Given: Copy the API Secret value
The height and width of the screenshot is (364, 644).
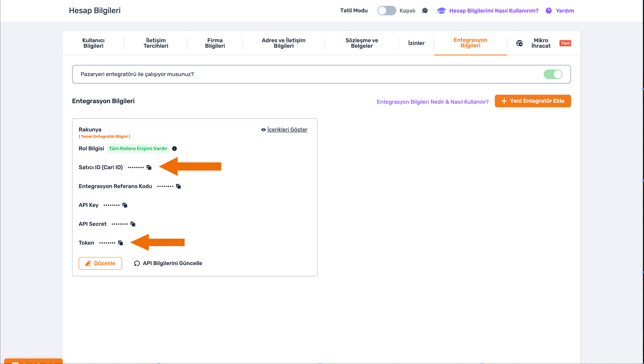Looking at the screenshot, I should (x=133, y=224).
